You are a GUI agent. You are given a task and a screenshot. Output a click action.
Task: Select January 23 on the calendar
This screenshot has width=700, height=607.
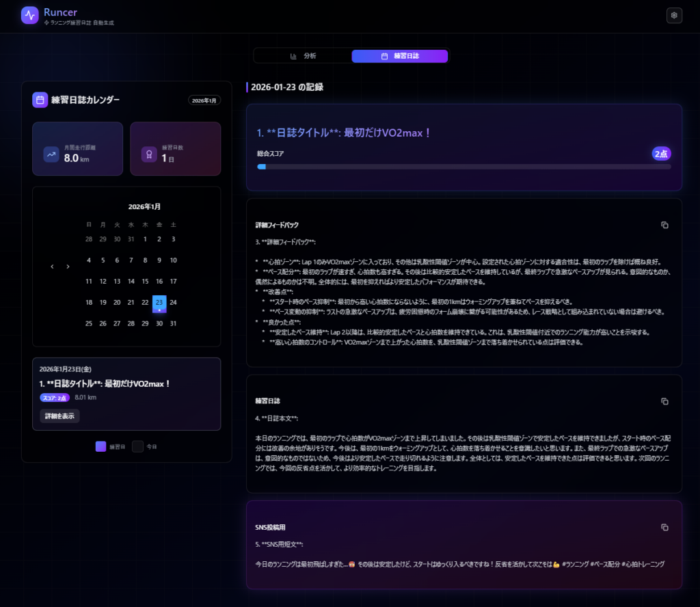[x=159, y=303]
